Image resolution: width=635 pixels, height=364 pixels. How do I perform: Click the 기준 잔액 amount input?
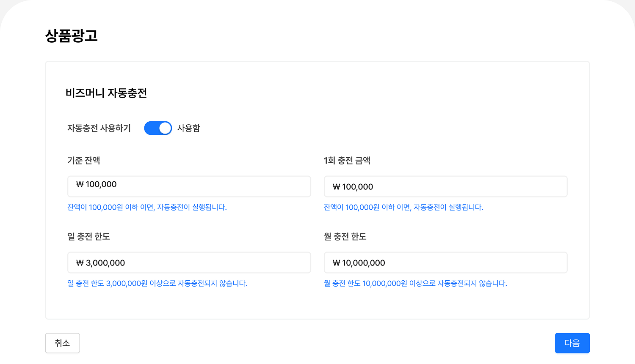coord(189,186)
